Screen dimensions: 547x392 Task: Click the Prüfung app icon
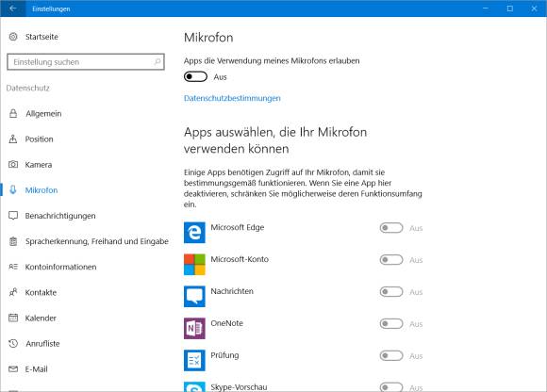click(x=194, y=360)
